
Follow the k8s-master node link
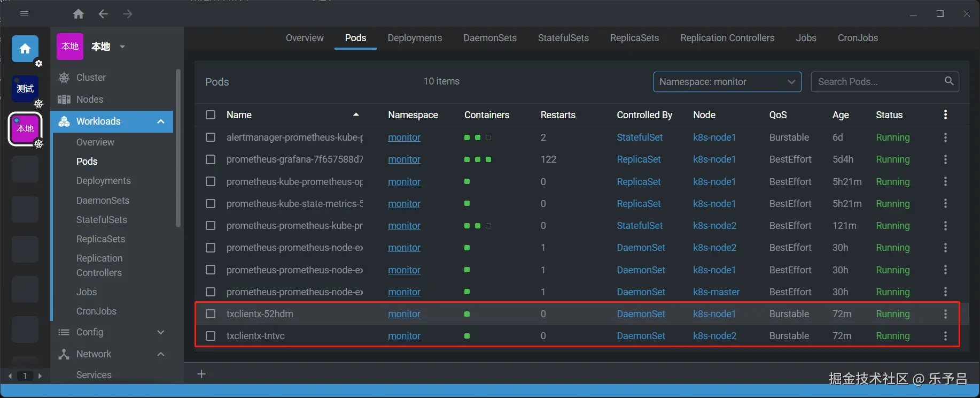(x=716, y=292)
